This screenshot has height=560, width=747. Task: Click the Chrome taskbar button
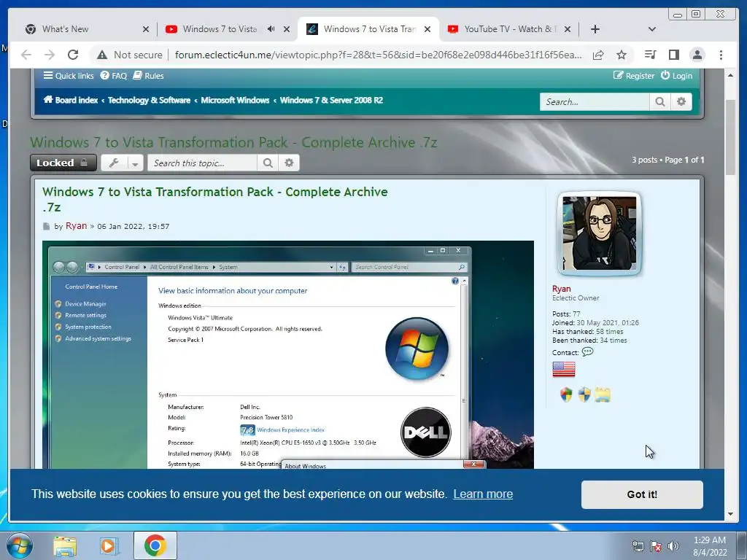155,545
